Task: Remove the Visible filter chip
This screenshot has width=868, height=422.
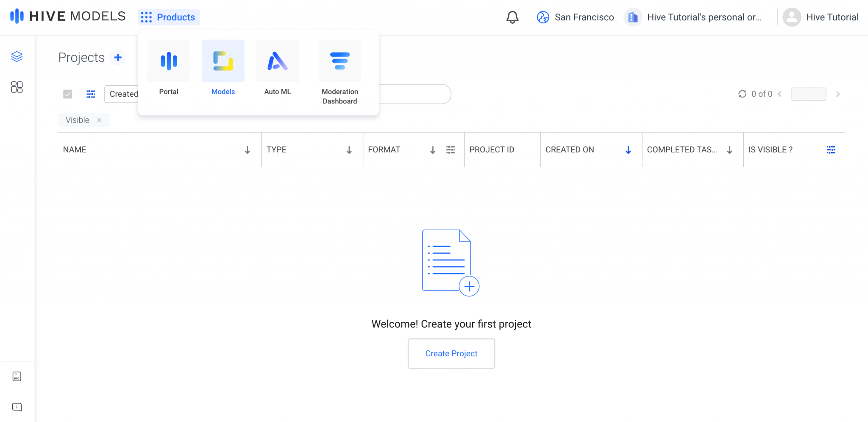Action: [100, 120]
